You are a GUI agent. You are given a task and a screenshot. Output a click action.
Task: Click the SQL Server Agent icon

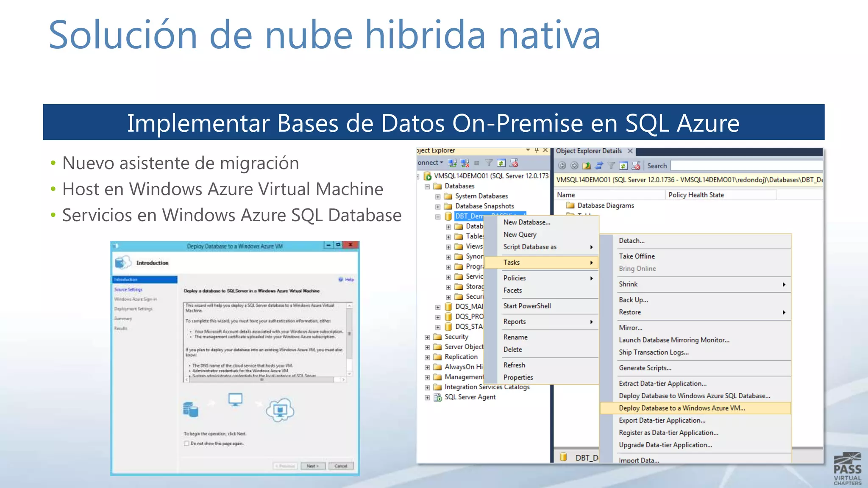click(x=438, y=397)
